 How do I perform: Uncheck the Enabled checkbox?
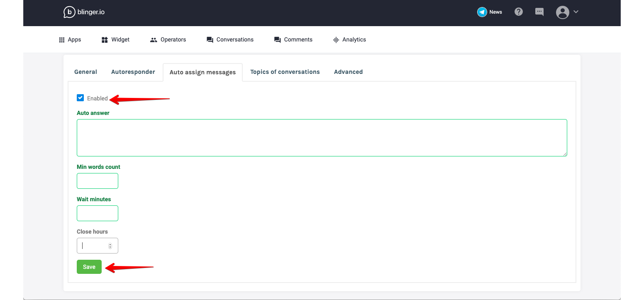(80, 98)
